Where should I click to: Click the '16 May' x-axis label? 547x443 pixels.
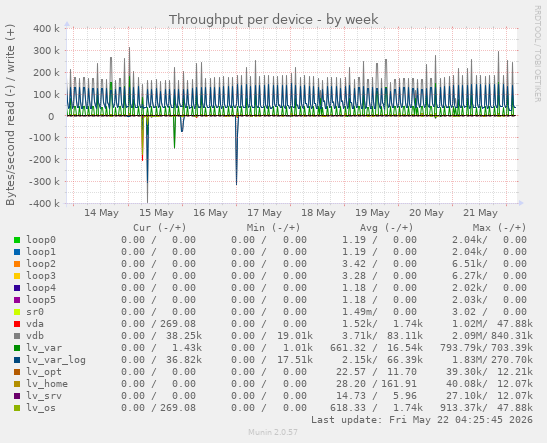coord(210,213)
